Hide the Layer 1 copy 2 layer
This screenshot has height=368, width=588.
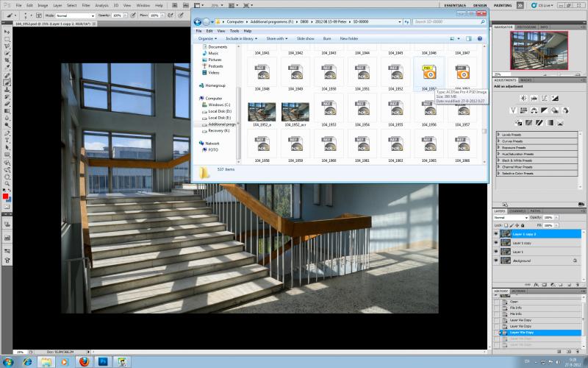click(x=495, y=234)
